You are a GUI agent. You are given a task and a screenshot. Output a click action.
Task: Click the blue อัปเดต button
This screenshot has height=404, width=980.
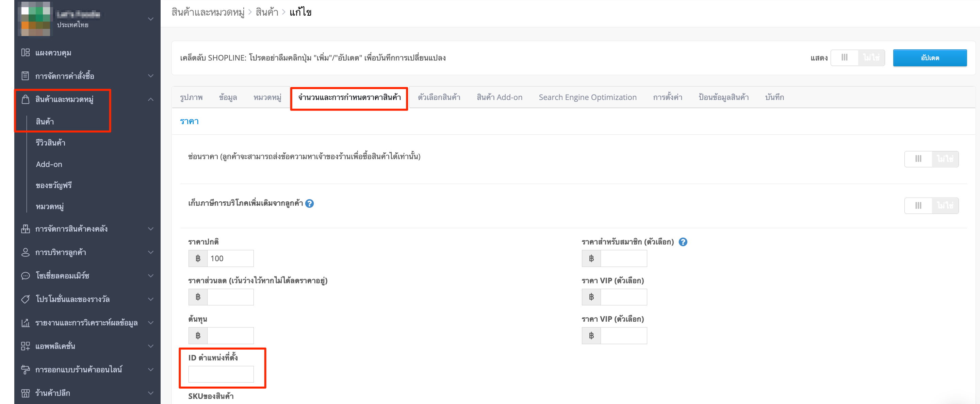tap(930, 58)
